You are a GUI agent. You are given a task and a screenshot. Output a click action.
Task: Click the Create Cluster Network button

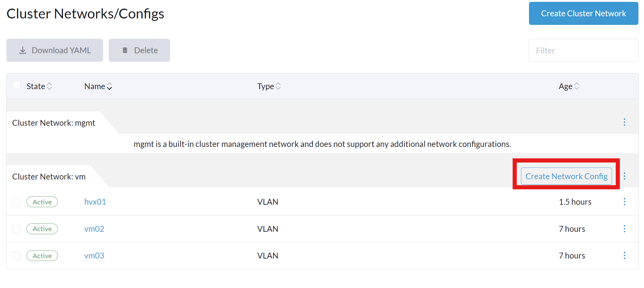click(x=583, y=14)
